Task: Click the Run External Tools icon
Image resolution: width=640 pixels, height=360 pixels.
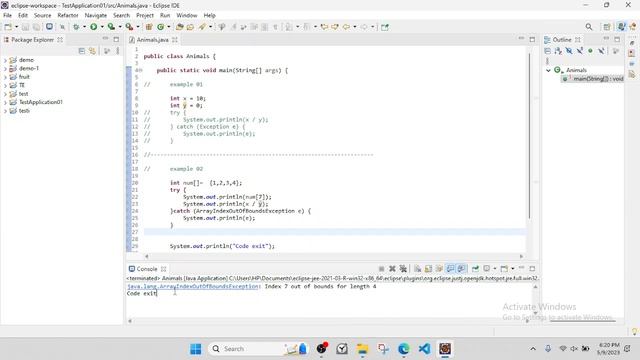Action: [x=129, y=27]
